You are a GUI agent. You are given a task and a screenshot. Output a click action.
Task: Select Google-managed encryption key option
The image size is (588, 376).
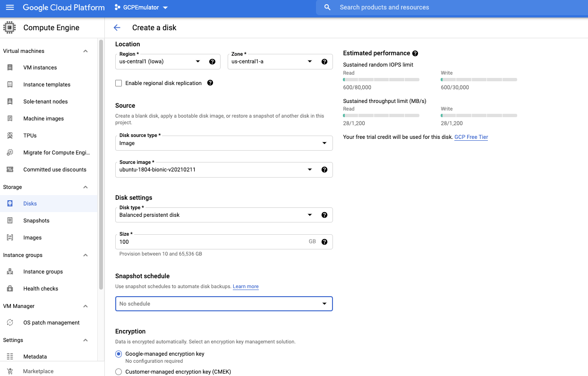pos(119,354)
